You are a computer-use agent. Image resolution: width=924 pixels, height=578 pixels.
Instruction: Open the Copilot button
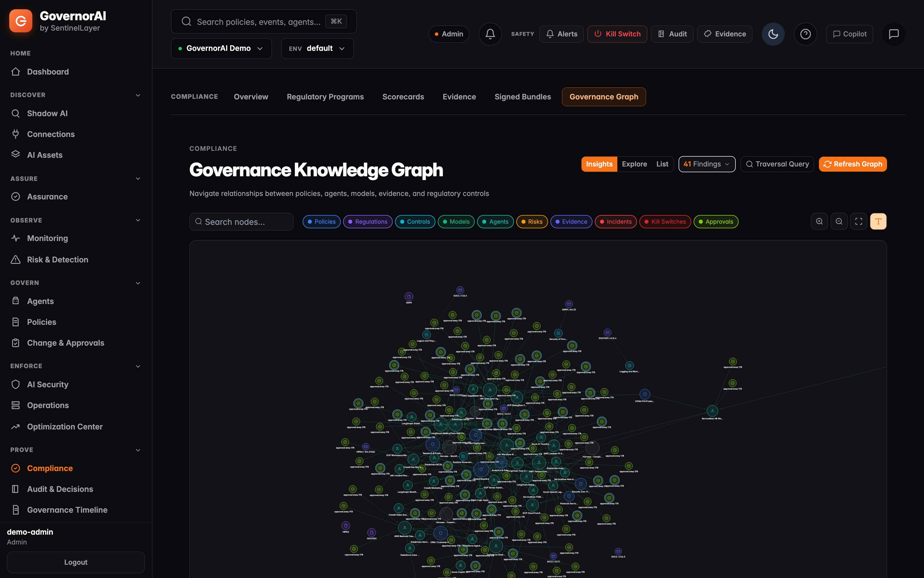(850, 34)
